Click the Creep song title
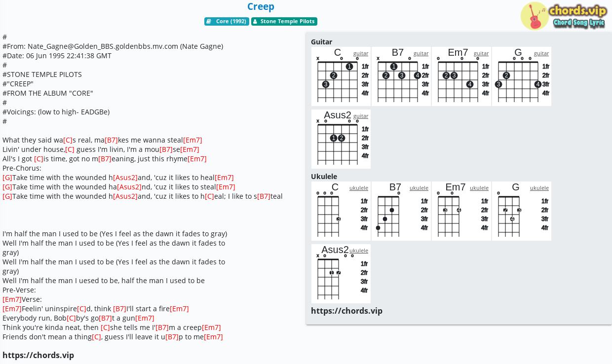The image size is (612, 364). coord(261,6)
